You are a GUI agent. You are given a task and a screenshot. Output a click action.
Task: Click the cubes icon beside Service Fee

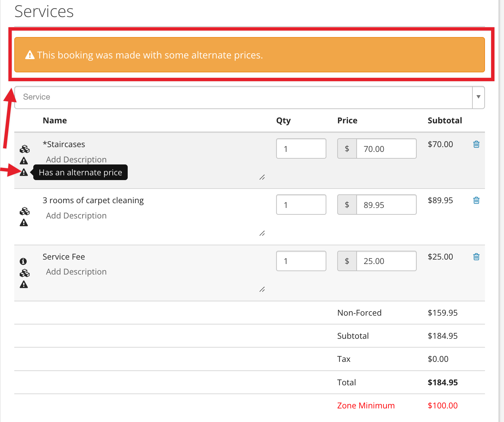(x=24, y=273)
